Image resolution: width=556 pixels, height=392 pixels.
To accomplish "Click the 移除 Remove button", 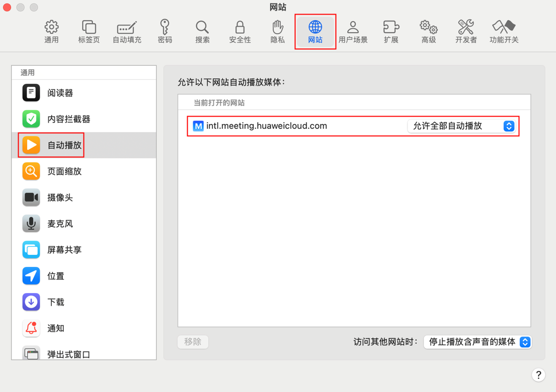I will tap(193, 342).
